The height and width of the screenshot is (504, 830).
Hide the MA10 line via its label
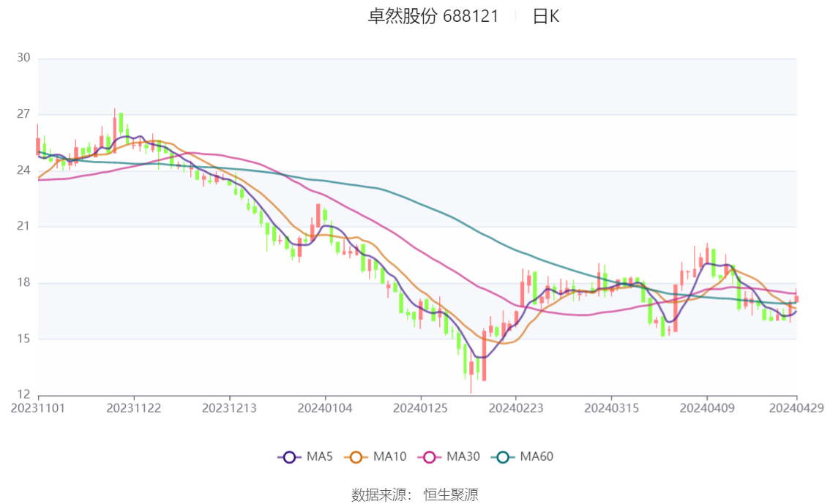[x=389, y=456]
